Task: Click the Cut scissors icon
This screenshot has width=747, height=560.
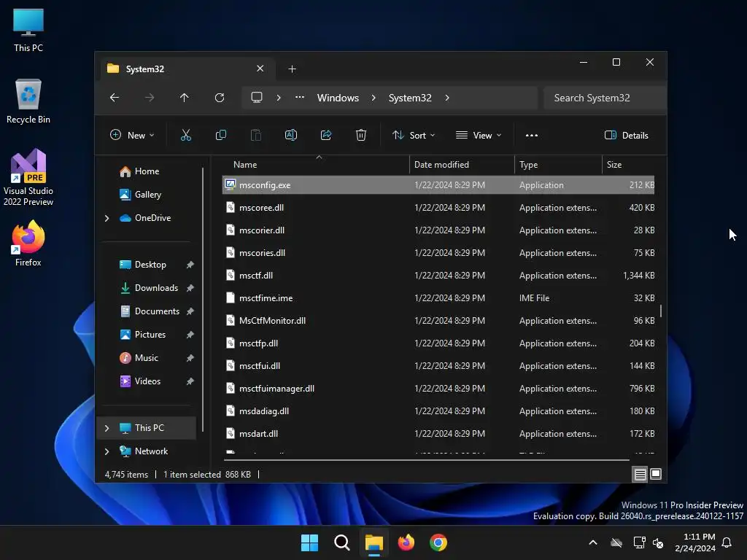Action: pos(186,135)
